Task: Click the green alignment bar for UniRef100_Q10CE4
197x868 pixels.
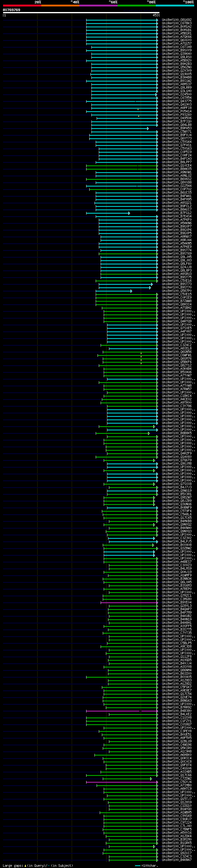Action: (x=122, y=165)
